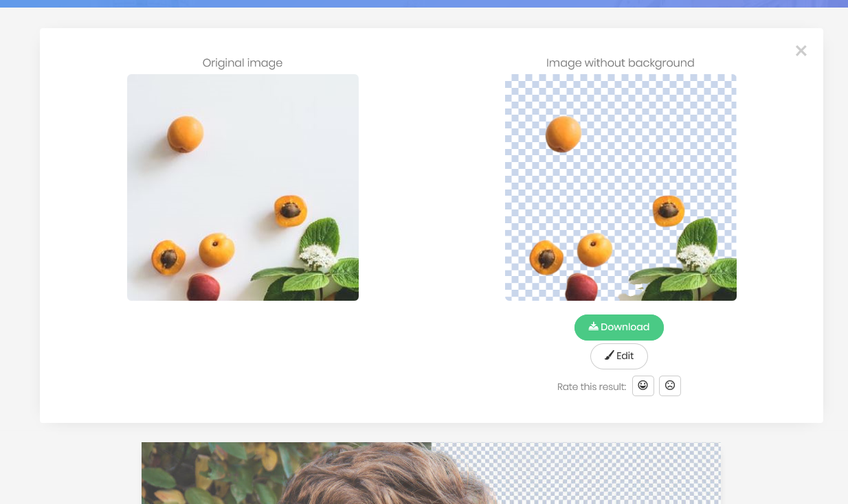848x504 pixels.
Task: Open the Edit brush button
Action: click(x=619, y=356)
